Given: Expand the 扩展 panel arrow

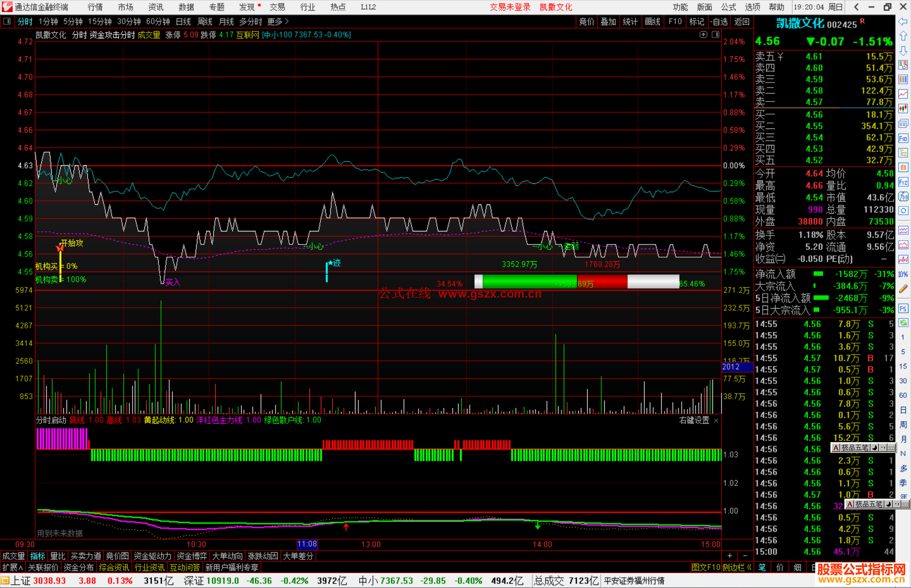Looking at the screenshot, I should (x=13, y=567).
